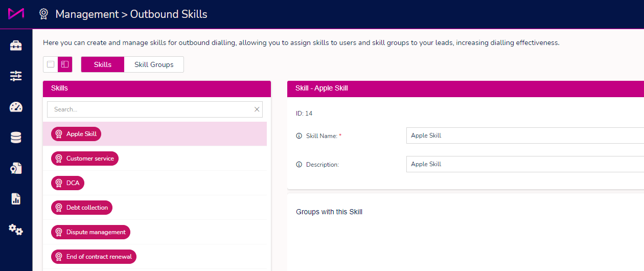The height and width of the screenshot is (271, 644).
Task: Select the Debt collection skill
Action: pos(82,208)
